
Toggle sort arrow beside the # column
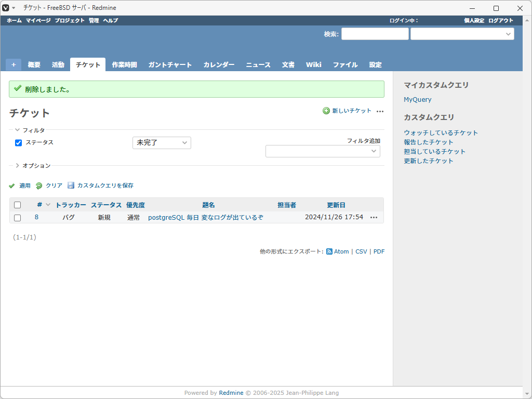click(48, 205)
